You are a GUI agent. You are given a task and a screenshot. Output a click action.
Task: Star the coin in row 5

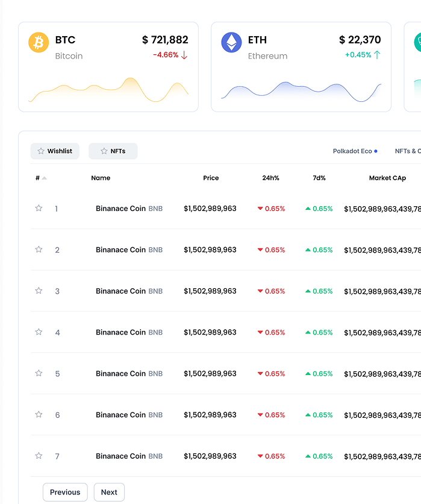(39, 373)
